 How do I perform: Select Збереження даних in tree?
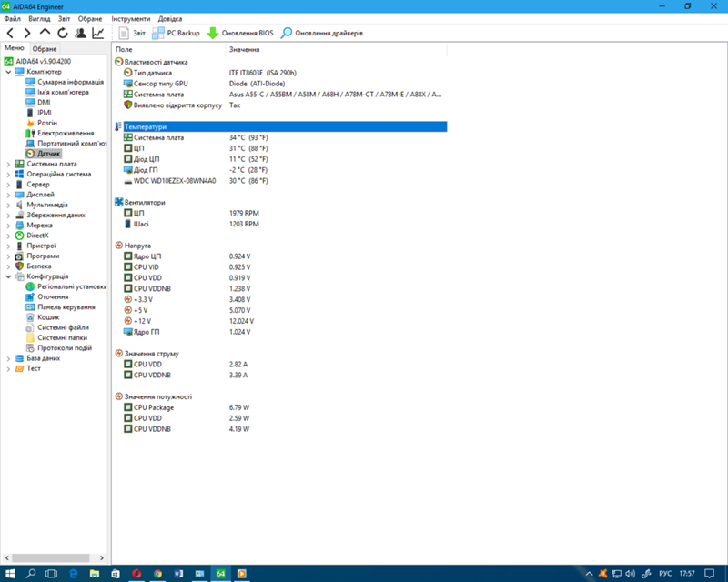pyautogui.click(x=56, y=215)
